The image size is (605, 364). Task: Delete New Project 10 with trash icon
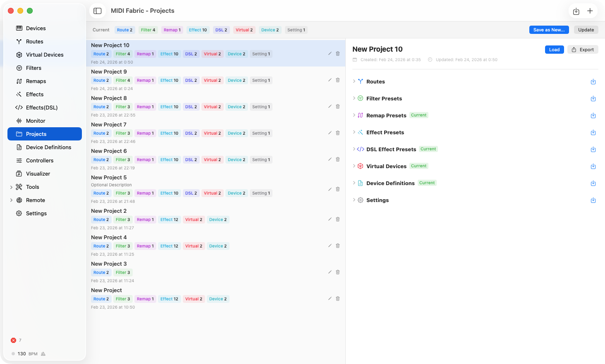[x=338, y=54]
